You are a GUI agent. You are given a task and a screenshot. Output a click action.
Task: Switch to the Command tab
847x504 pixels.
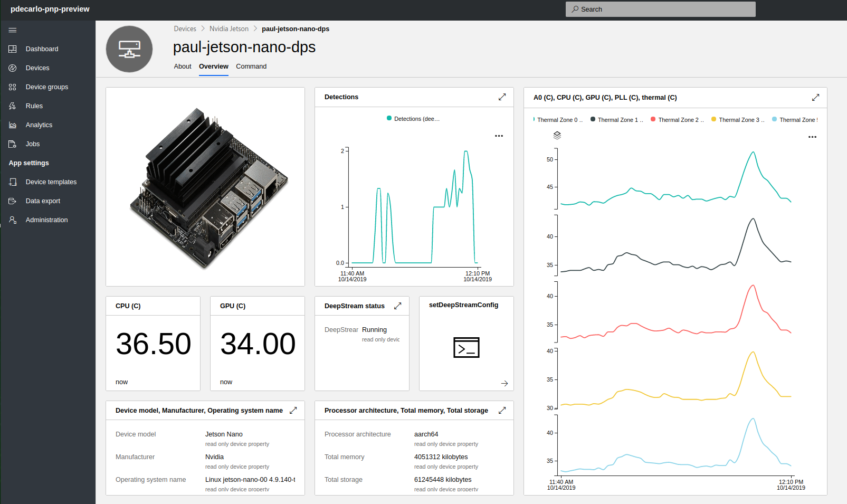(x=251, y=66)
